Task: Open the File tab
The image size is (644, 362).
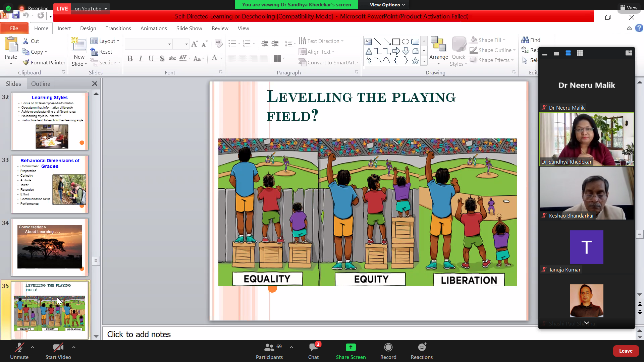Action: click(14, 28)
